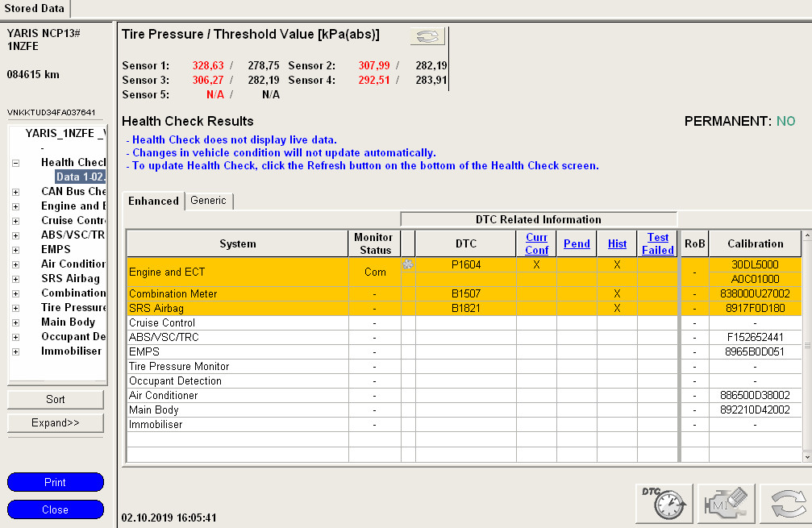Expand the SRS Airbag tree node
812x528 pixels.
16,279
